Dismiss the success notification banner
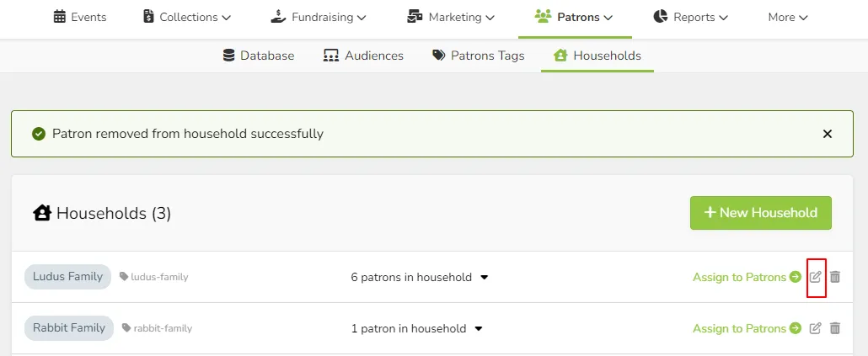The width and height of the screenshot is (868, 356). tap(827, 134)
